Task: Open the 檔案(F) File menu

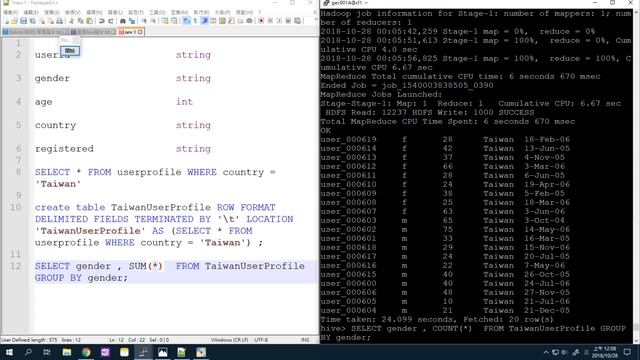Action: tap(10, 12)
